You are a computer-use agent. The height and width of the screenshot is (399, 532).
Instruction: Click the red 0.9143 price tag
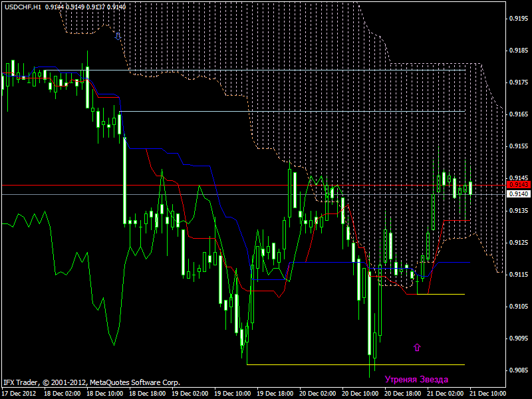[x=518, y=184]
